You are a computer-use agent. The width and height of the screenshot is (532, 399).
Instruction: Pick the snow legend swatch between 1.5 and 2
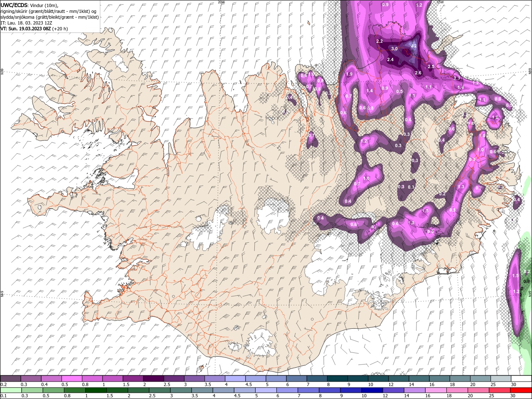point(133,379)
